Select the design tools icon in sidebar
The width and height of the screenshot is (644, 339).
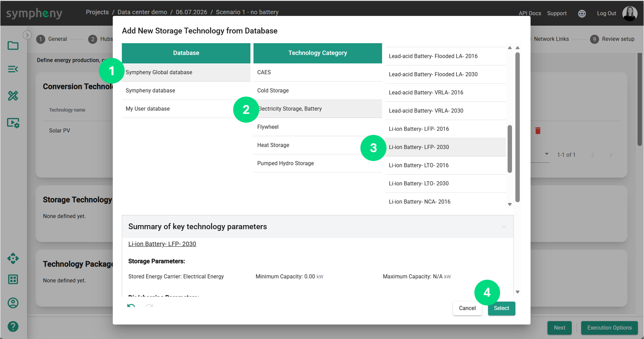click(13, 96)
